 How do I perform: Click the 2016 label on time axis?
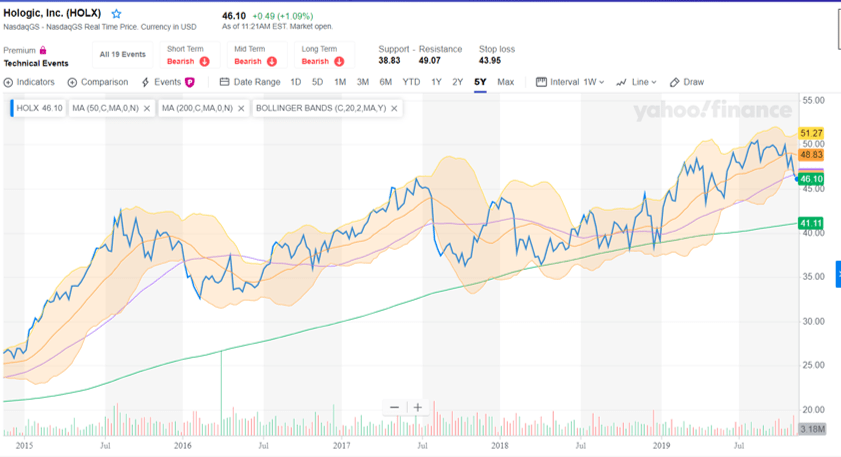(x=182, y=446)
